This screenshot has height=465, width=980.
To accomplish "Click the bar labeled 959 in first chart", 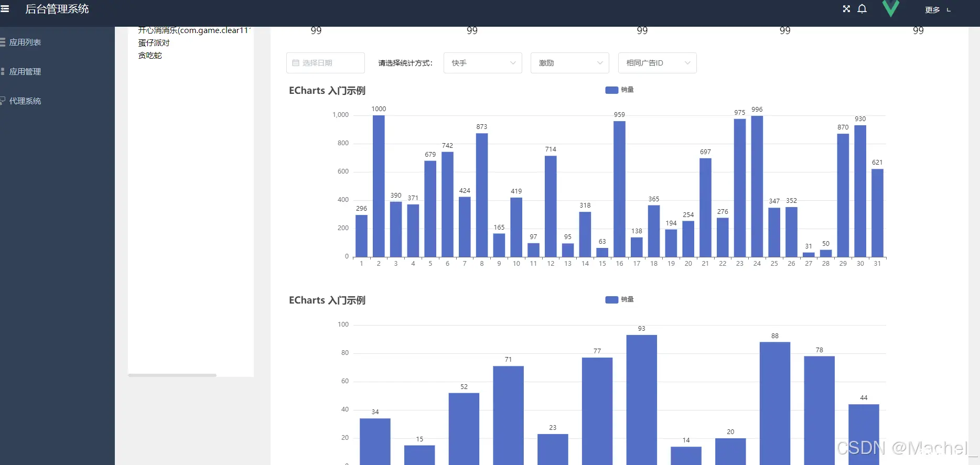I will 619,189.
